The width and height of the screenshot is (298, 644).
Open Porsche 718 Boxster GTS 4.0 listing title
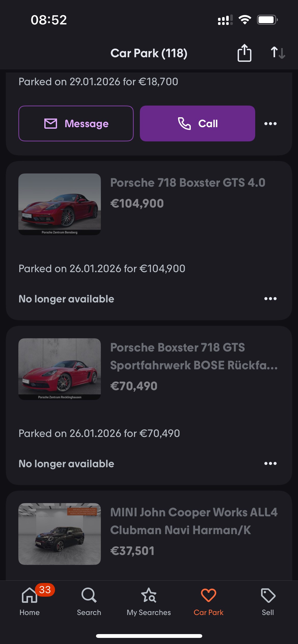click(188, 183)
